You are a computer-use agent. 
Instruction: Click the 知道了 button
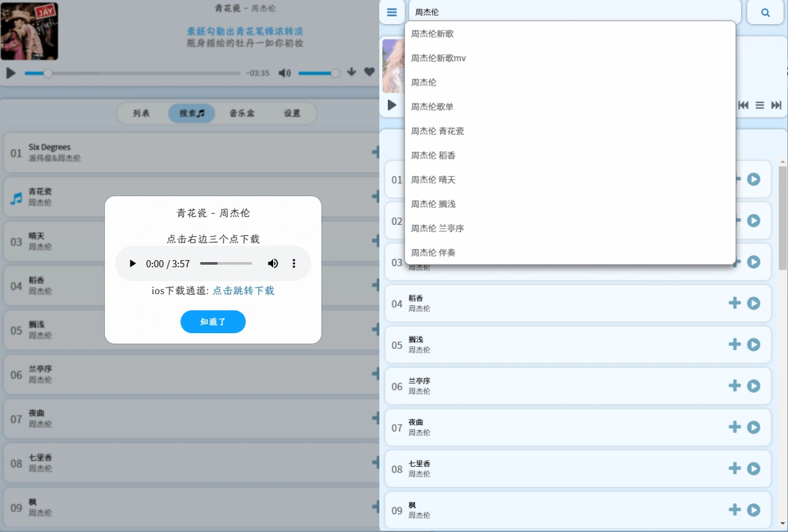(212, 322)
